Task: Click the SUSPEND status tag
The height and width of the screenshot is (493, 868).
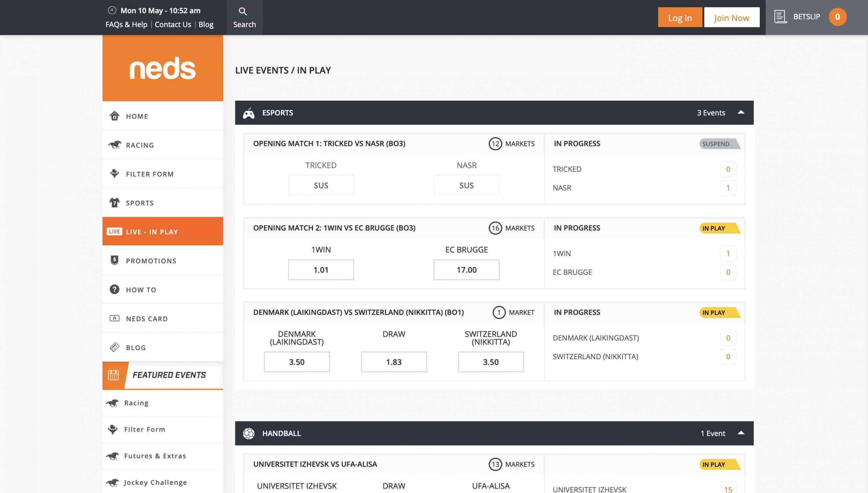Action: pos(719,144)
